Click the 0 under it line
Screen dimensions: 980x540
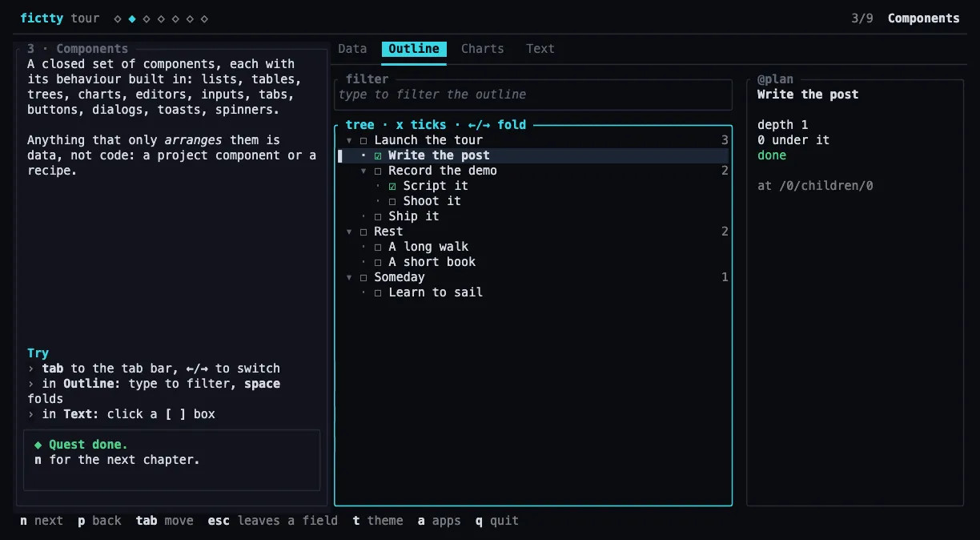793,140
